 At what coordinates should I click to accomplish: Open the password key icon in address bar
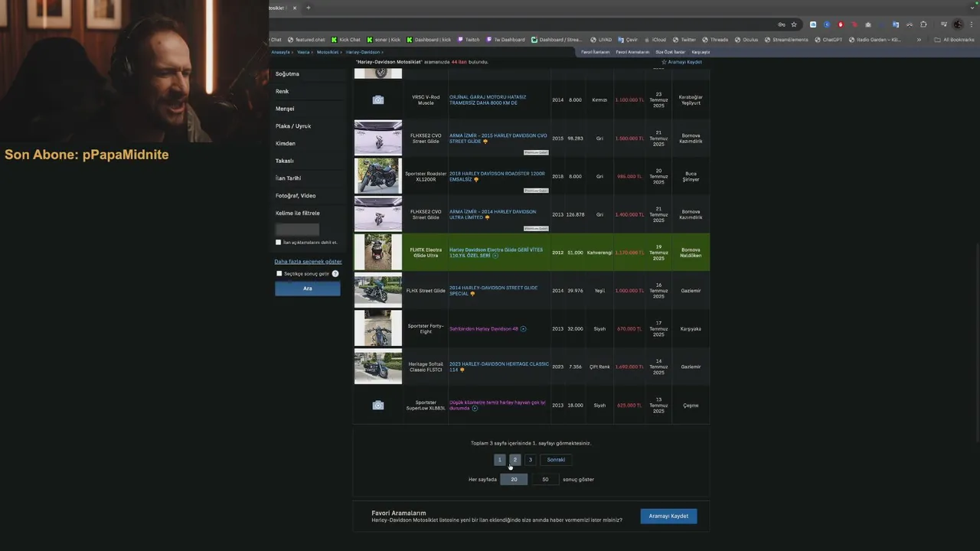(781, 24)
